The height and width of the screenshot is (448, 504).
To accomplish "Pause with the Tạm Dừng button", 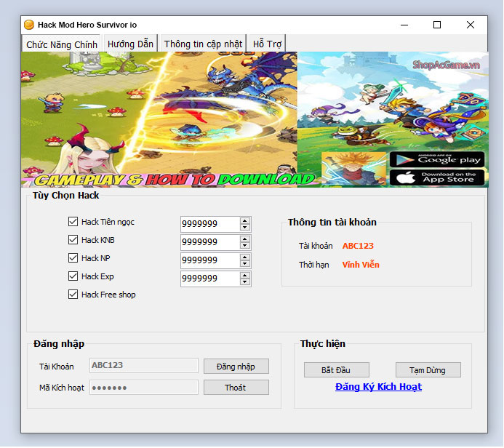I will coord(428,370).
